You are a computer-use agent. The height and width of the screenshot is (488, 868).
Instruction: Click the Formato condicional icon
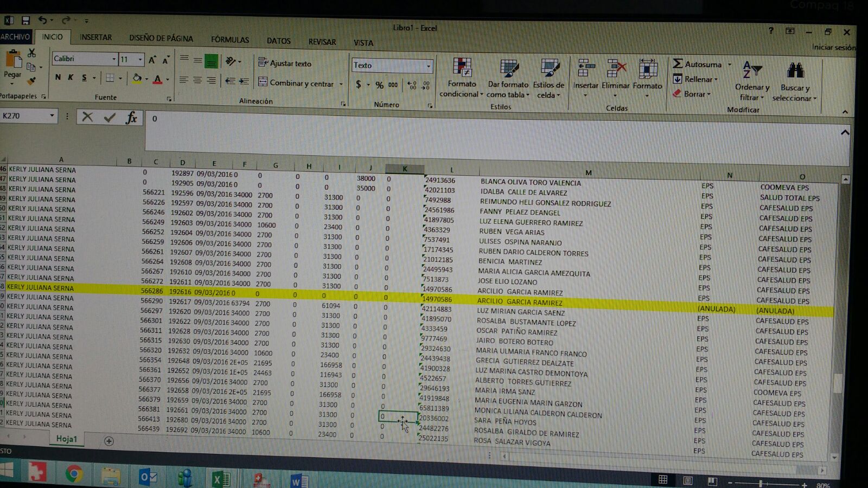462,68
